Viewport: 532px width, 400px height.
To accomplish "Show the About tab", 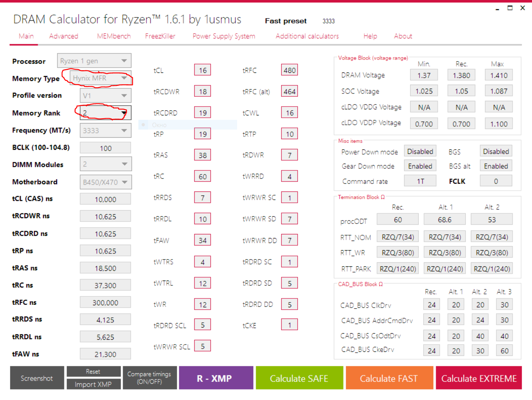I will point(403,36).
